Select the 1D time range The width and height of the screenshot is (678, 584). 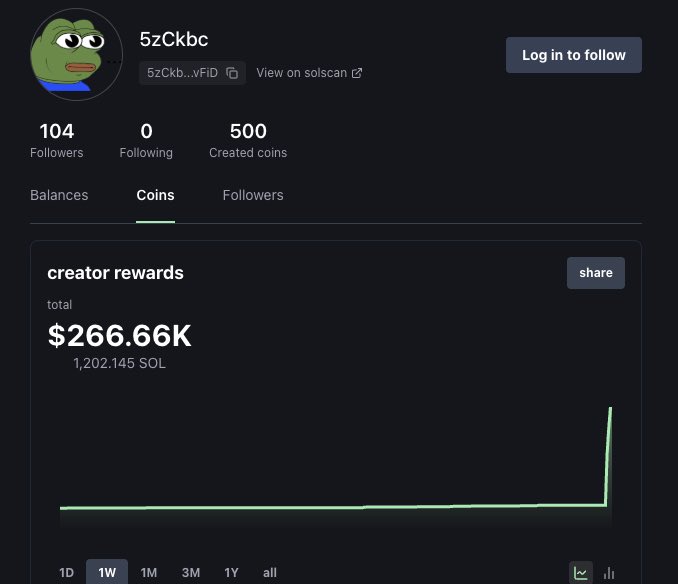pos(66,573)
